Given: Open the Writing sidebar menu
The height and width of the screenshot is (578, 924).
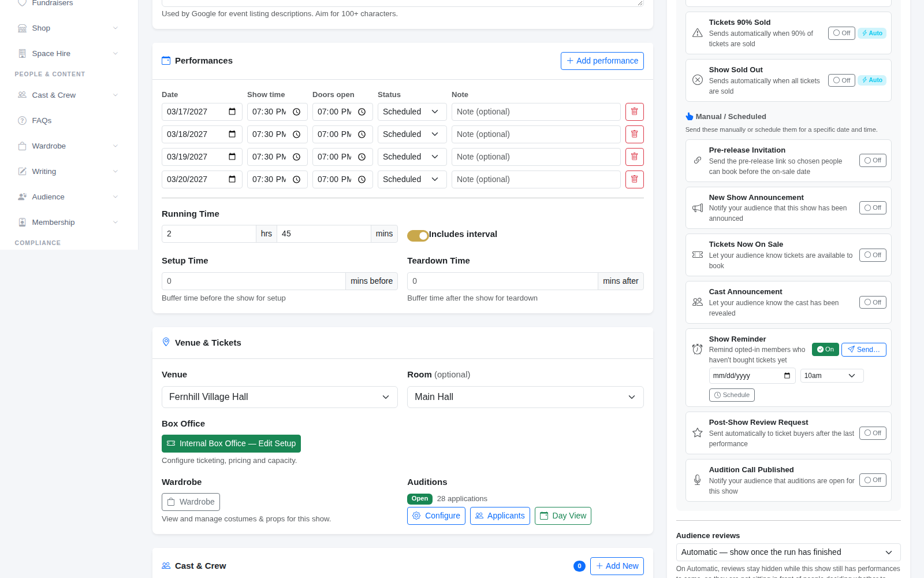Looking at the screenshot, I should point(69,171).
